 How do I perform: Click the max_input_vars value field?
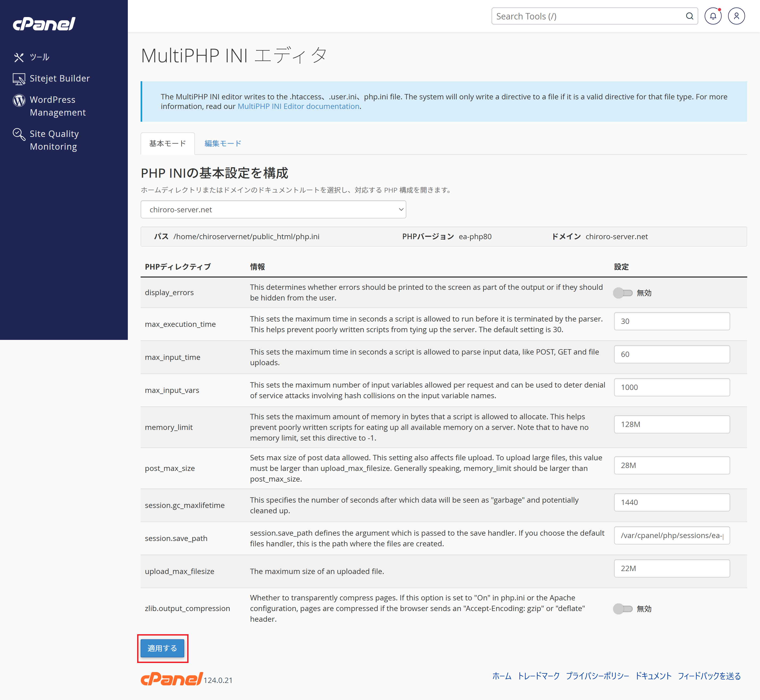click(x=672, y=387)
